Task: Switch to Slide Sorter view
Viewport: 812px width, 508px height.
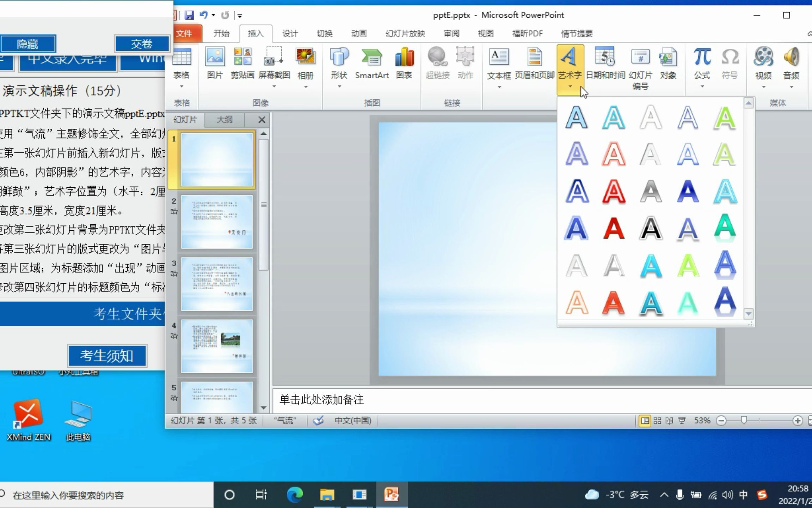Action: point(657,421)
